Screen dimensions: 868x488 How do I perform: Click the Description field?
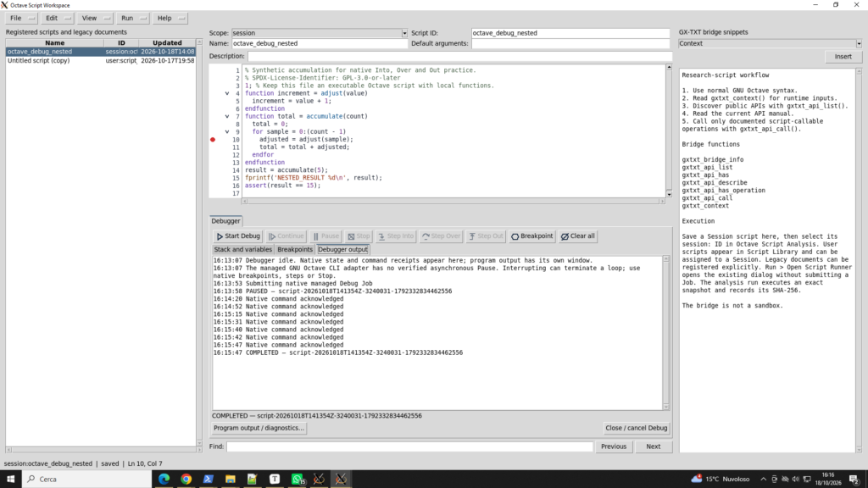(459, 56)
